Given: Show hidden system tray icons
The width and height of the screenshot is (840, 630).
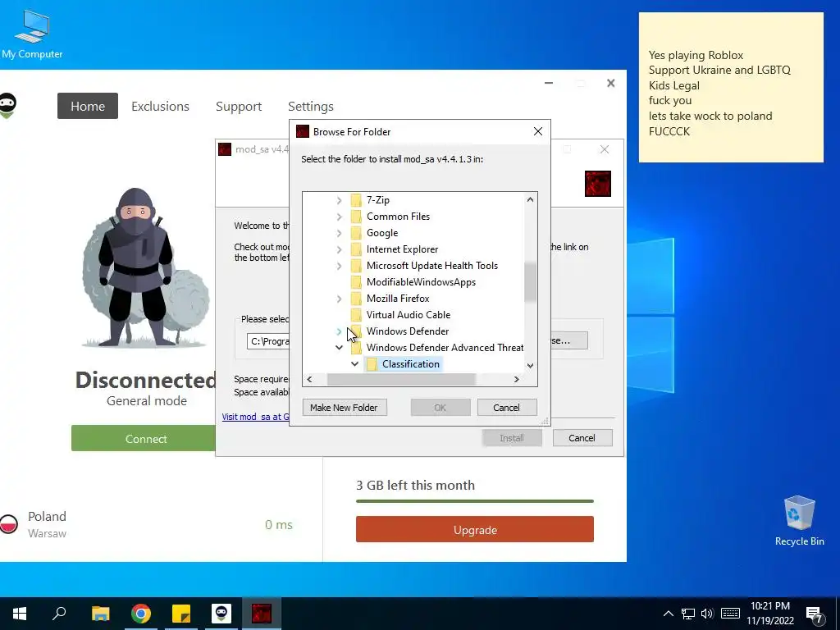Looking at the screenshot, I should 668,614.
